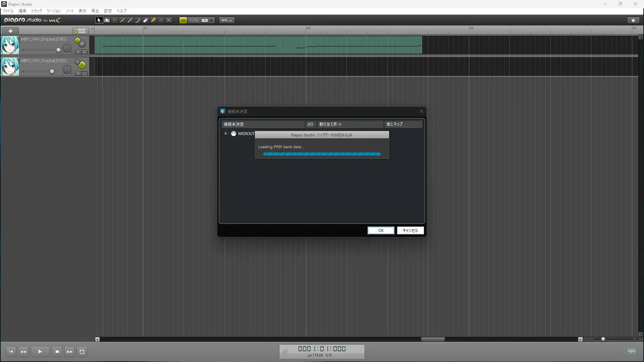Select the region selection tool
This screenshot has width=644, height=362.
point(107,20)
